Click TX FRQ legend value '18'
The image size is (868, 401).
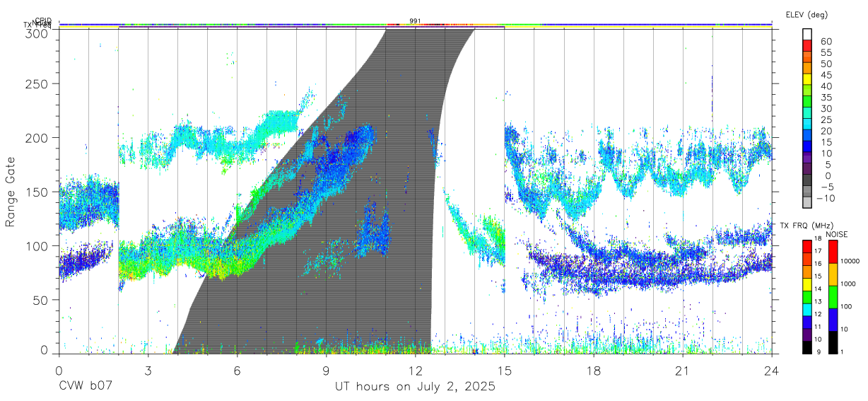818,238
